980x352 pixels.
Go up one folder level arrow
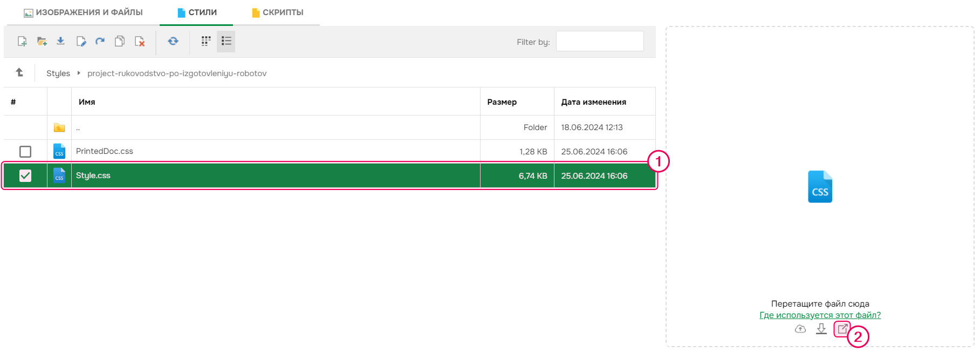click(19, 72)
